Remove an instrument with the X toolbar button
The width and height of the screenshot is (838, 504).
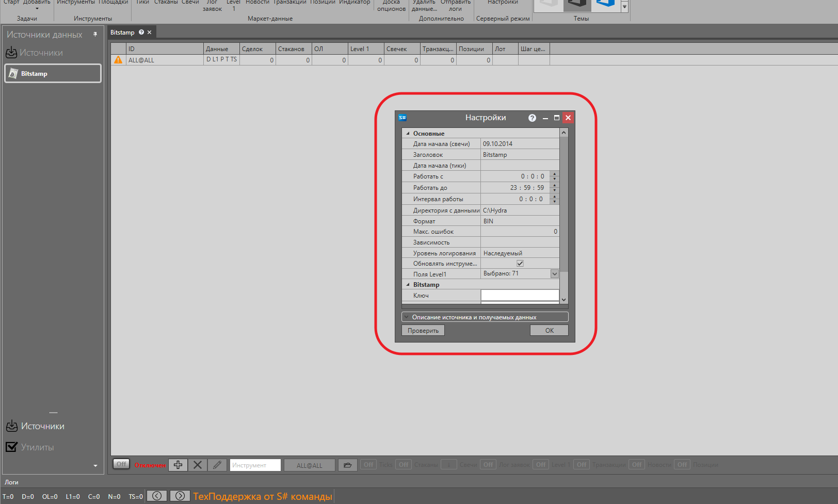coord(197,465)
